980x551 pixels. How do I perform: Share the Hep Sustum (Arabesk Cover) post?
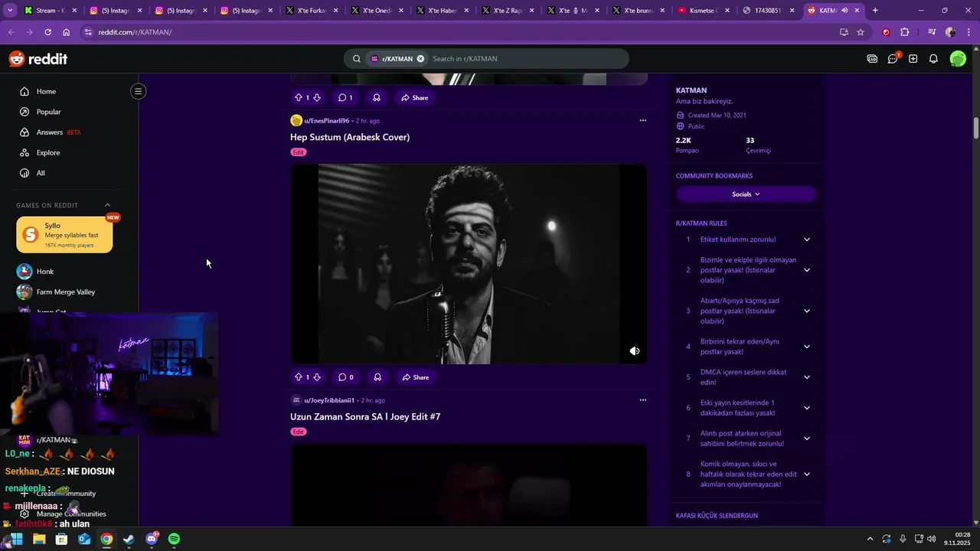coord(415,377)
